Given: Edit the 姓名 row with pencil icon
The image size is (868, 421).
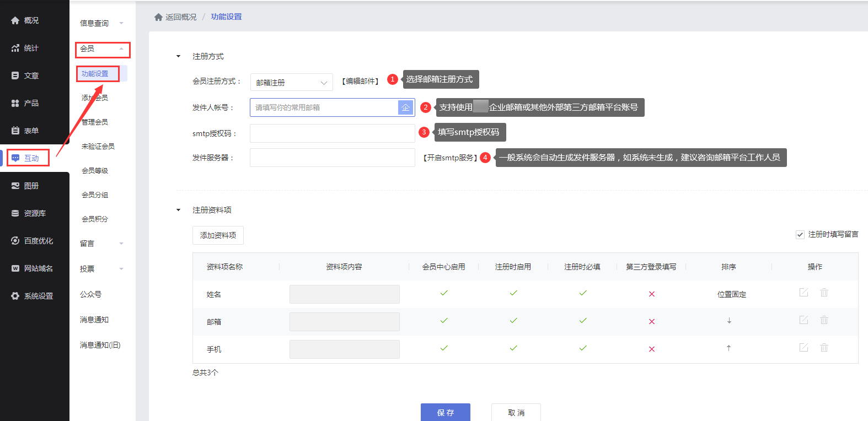Looking at the screenshot, I should pos(803,293).
